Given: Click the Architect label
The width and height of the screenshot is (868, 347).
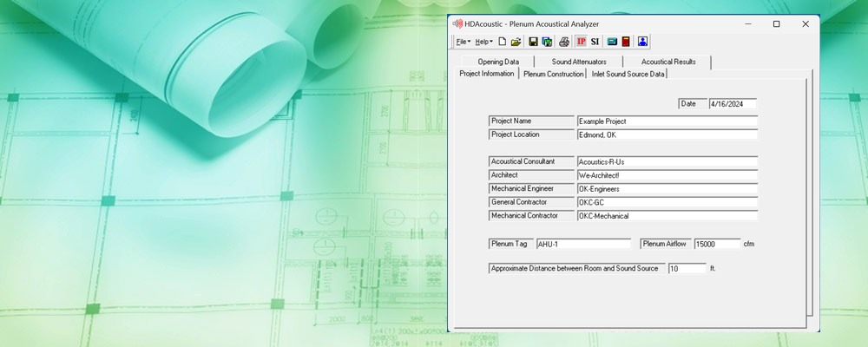Looking at the screenshot, I should click(531, 175).
